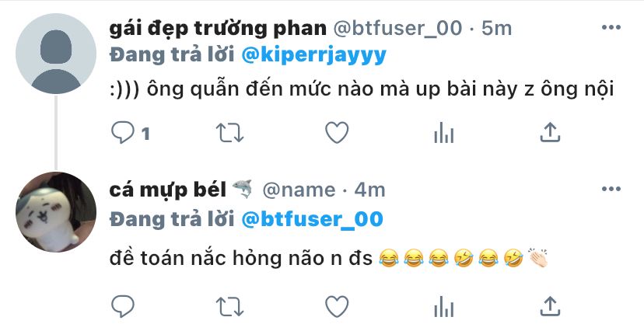The width and height of the screenshot is (644, 331).
Task: Open cá mựp bél's profile picture
Action: click(x=56, y=211)
